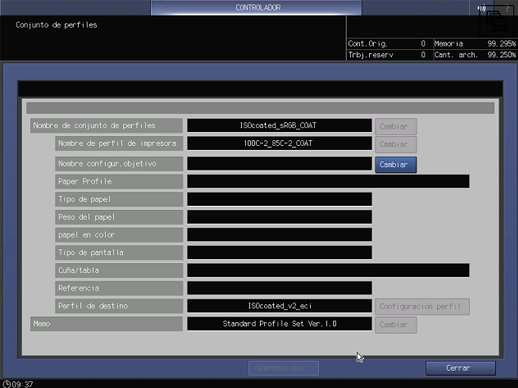The image size is (518, 388).
Task: Select the ISOcoated_v2_eci destination profile field
Action: pyautogui.click(x=279, y=306)
